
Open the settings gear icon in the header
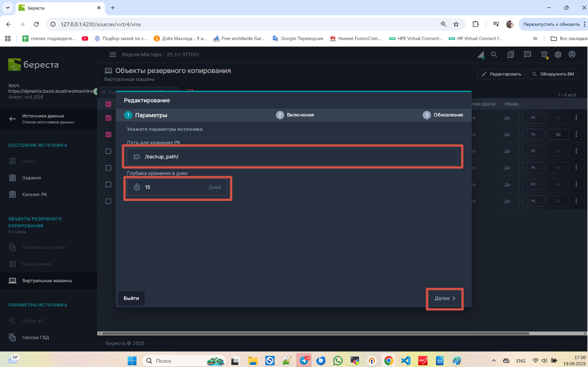pyautogui.click(x=558, y=55)
